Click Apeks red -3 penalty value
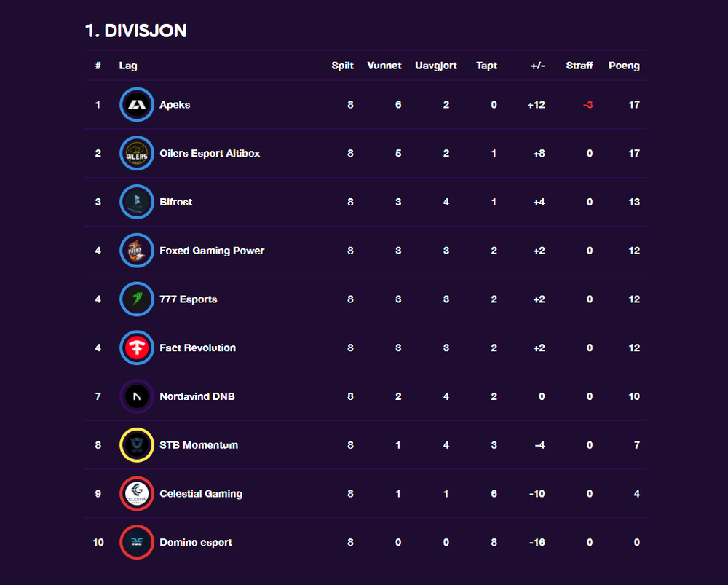The width and height of the screenshot is (728, 585). 587,105
